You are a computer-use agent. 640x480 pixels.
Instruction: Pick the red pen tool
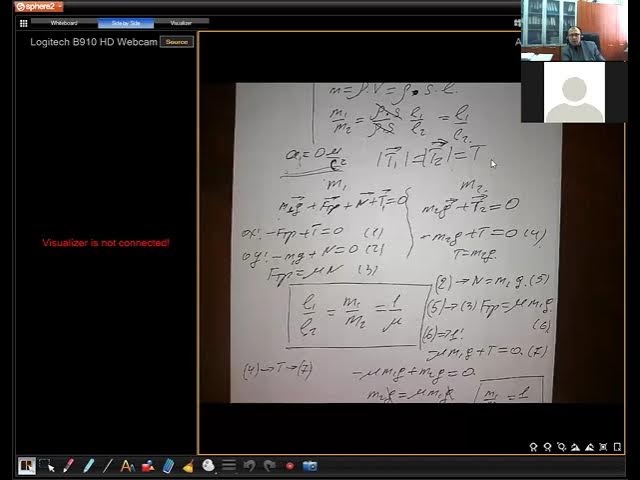(x=68, y=466)
